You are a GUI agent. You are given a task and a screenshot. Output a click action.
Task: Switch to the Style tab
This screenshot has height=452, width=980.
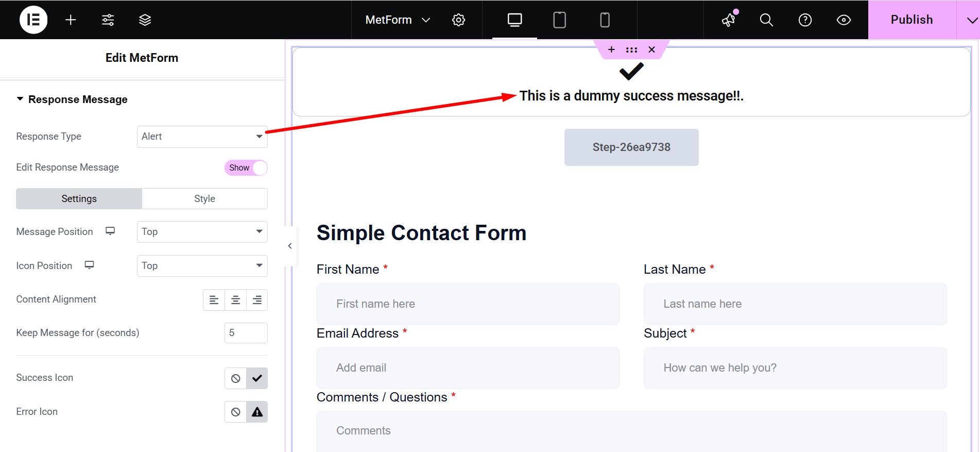point(204,199)
